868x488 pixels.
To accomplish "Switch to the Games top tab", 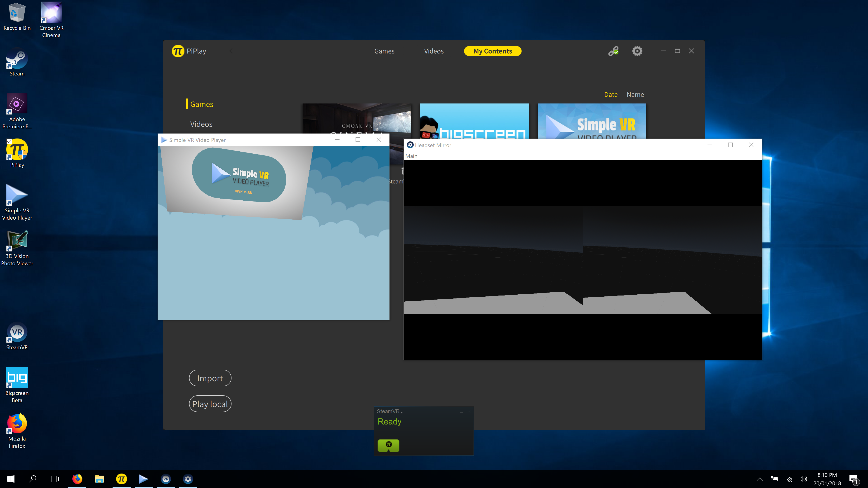I will coord(384,51).
